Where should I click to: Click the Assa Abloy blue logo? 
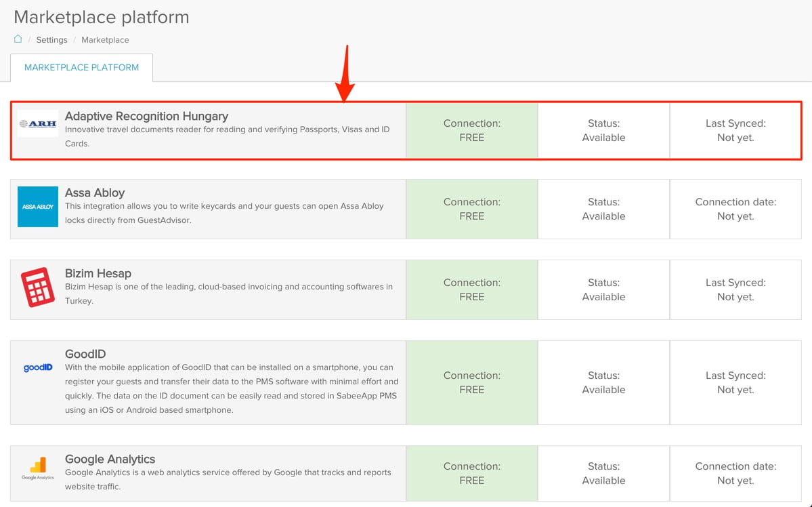(x=38, y=206)
